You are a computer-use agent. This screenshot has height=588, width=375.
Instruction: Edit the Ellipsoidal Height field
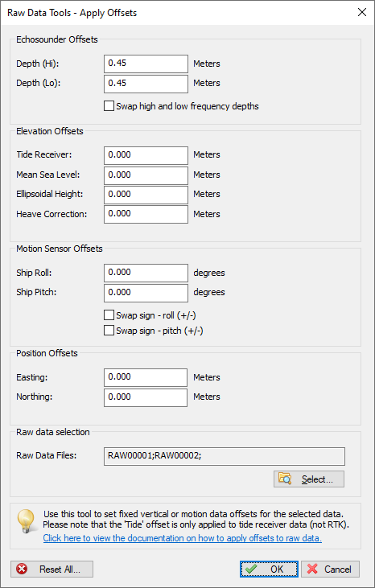(x=146, y=195)
